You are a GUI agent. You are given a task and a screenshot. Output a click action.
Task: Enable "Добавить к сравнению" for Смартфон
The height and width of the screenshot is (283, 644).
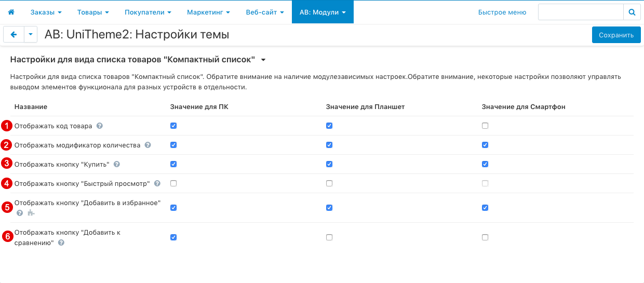click(x=485, y=237)
